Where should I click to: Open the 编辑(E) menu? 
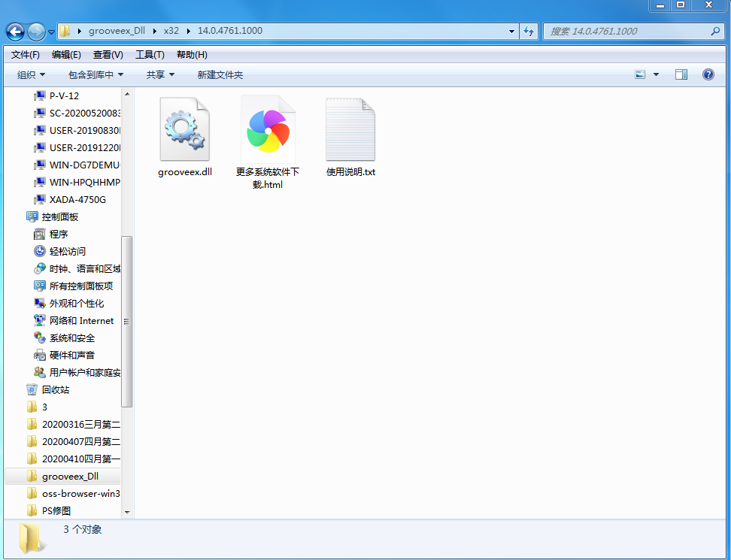tap(66, 55)
